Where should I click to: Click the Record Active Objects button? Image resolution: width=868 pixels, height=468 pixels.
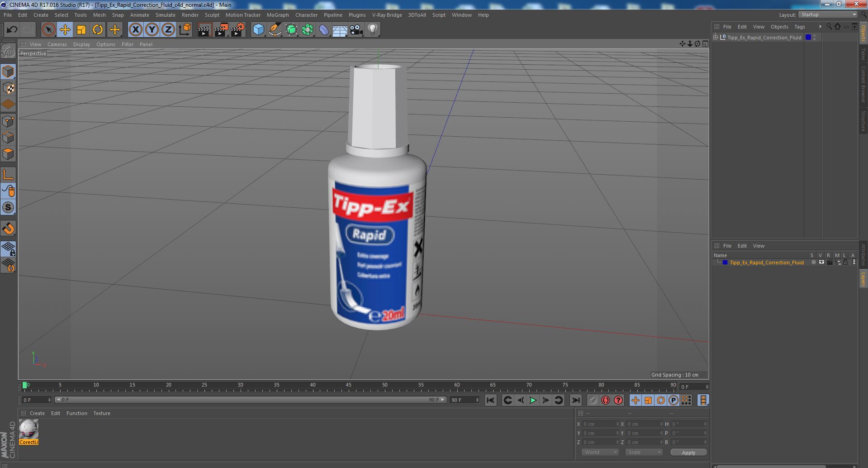click(x=593, y=400)
